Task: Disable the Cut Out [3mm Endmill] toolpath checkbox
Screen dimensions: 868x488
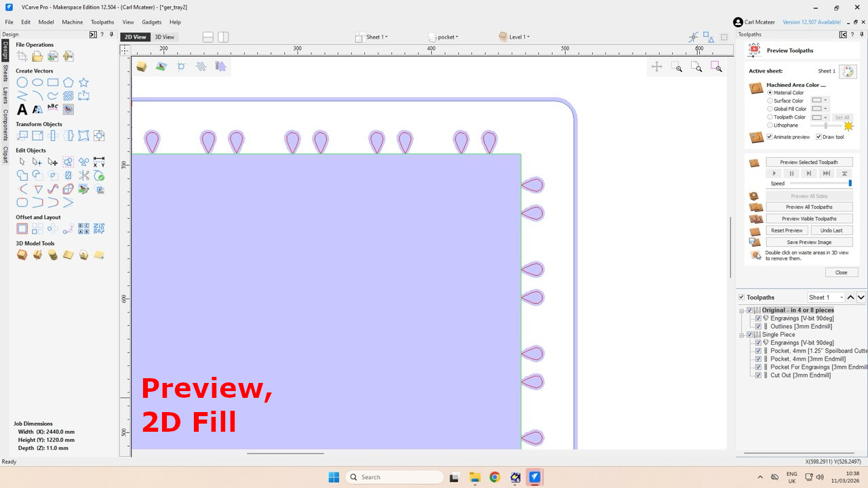Action: pyautogui.click(x=758, y=375)
